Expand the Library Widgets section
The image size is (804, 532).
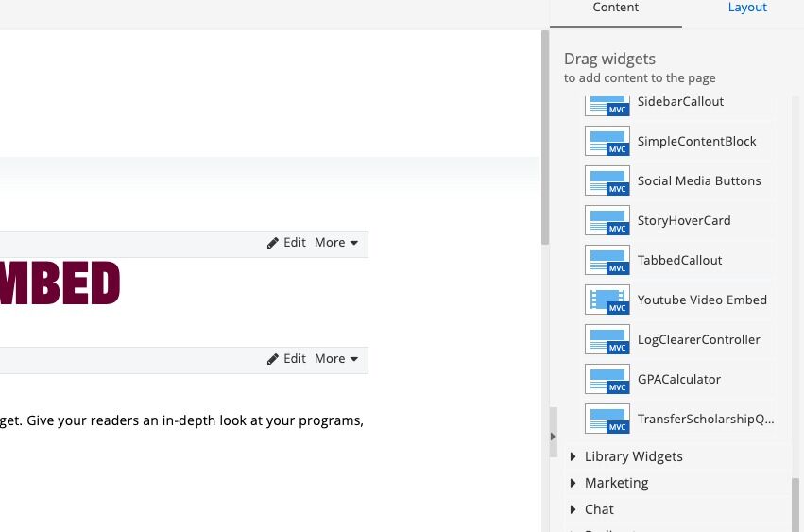click(x=626, y=456)
